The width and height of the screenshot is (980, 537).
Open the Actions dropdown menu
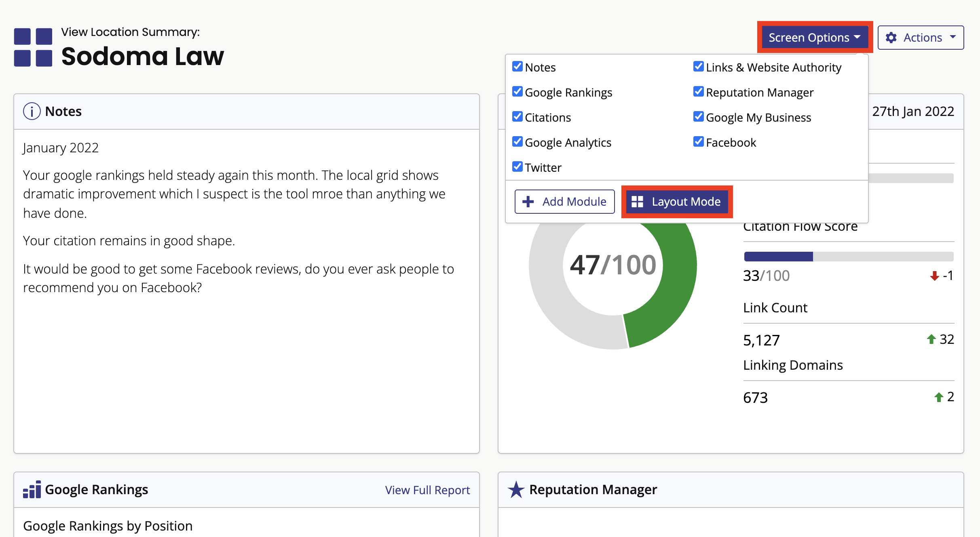(x=921, y=38)
